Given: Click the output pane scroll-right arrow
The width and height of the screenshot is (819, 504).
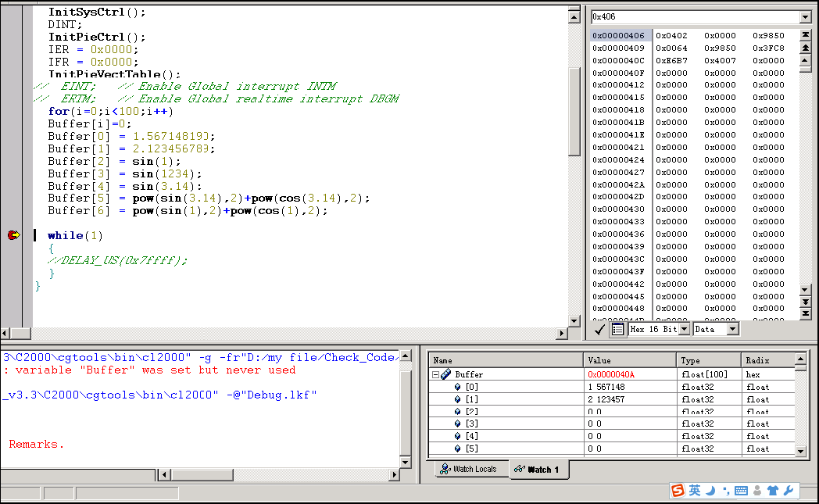Looking at the screenshot, I should 395,475.
